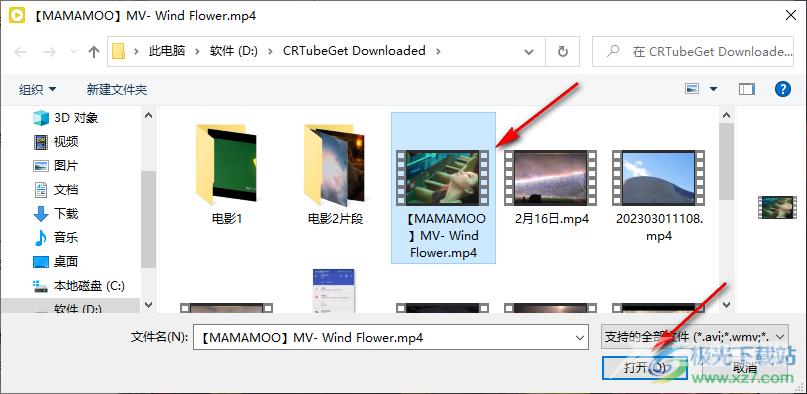This screenshot has height=394, width=807.
Task: Select 桌面 in the navigation pane
Action: (56, 261)
